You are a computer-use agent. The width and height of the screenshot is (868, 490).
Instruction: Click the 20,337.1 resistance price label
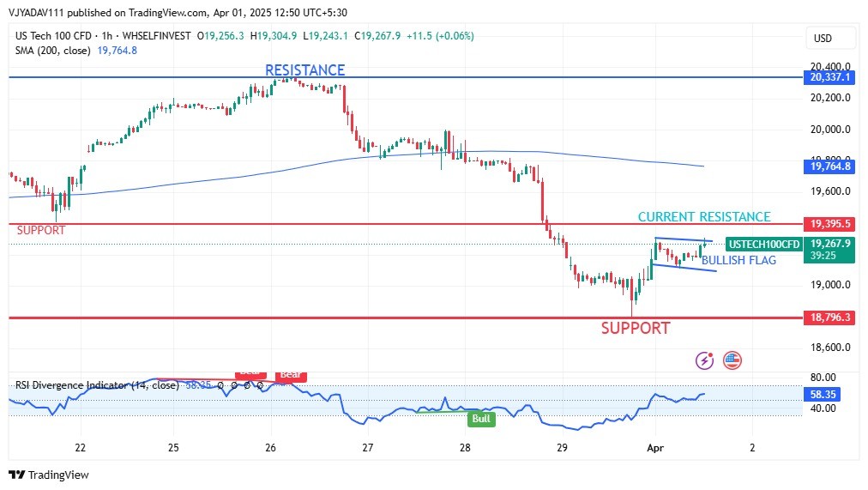click(829, 77)
